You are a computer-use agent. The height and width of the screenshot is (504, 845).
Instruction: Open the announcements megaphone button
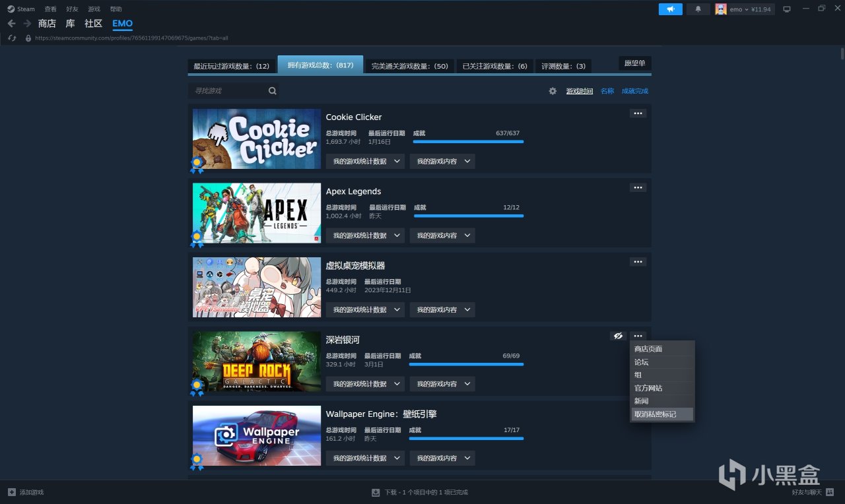pos(670,9)
